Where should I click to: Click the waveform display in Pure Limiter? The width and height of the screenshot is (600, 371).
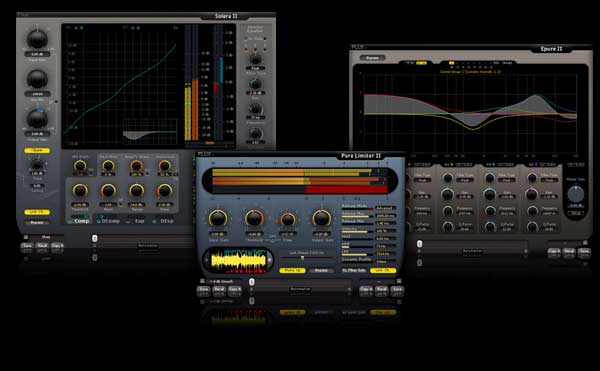pos(238,261)
